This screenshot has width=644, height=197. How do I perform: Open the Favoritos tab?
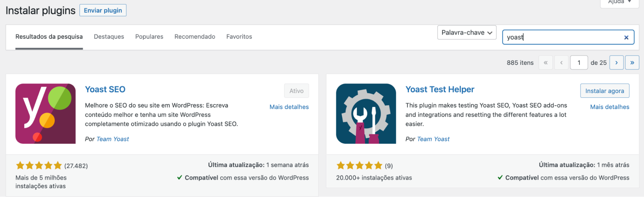tap(239, 37)
